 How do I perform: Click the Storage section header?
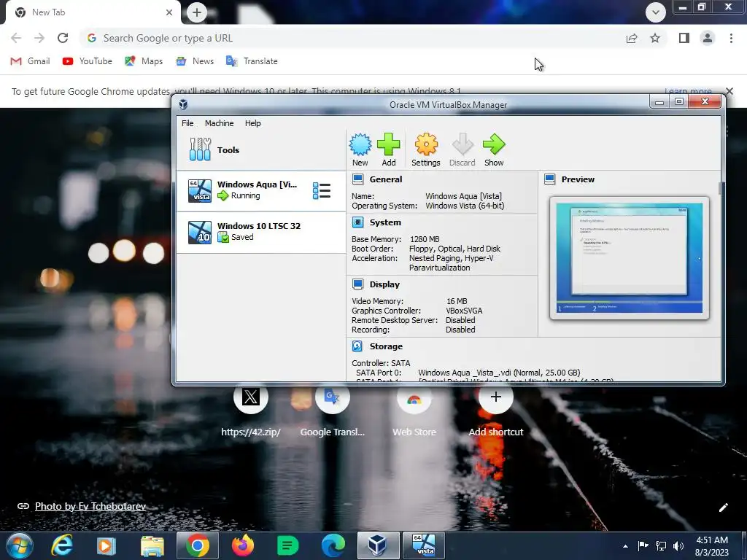tap(386, 346)
